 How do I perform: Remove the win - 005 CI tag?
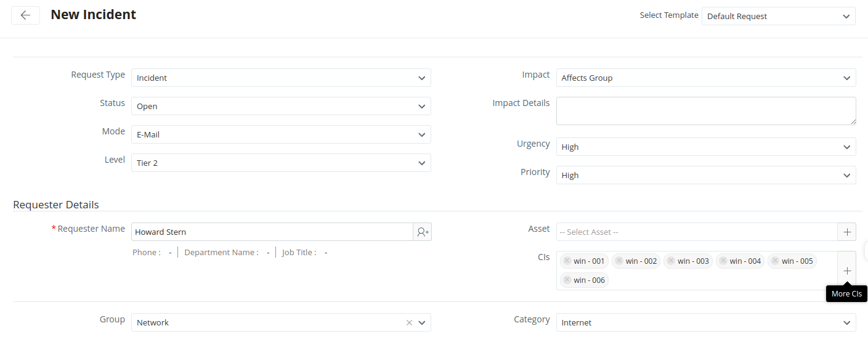[x=775, y=261]
